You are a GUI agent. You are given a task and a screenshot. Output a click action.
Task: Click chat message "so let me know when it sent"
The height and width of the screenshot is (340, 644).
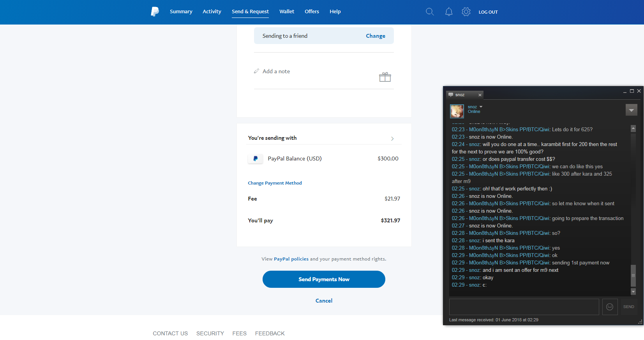click(x=583, y=203)
